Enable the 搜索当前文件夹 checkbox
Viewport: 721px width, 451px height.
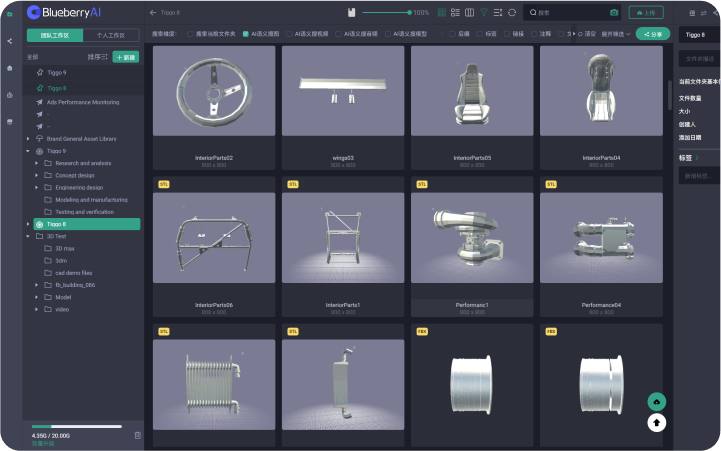click(x=190, y=34)
